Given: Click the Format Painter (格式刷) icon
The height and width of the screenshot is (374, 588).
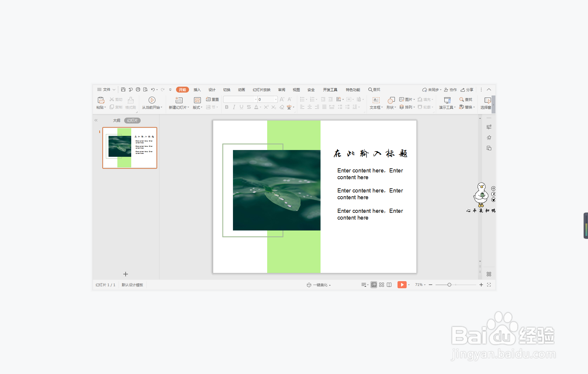Looking at the screenshot, I should 131,100.
